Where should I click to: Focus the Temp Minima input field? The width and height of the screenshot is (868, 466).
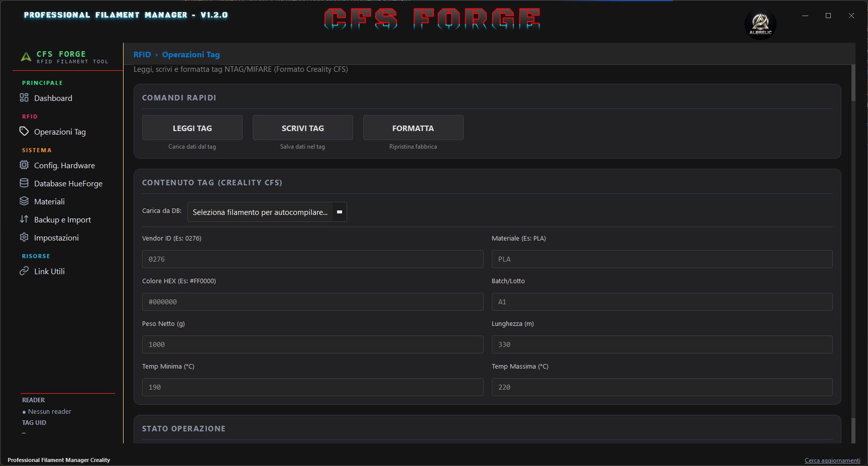313,387
